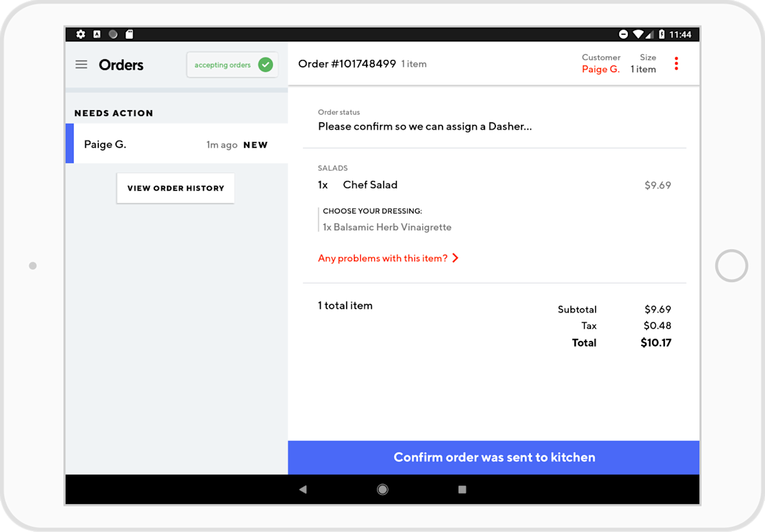Viewport: 765px width, 532px height.
Task: Toggle the accepting orders switch
Action: (232, 64)
